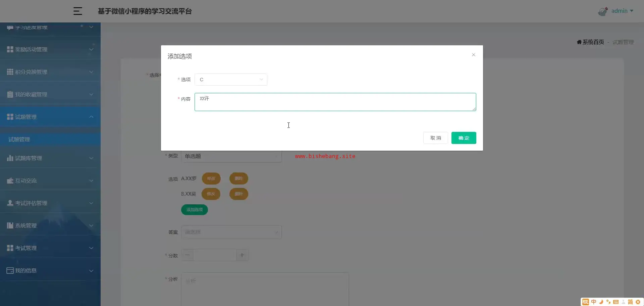The image size is (644, 306).
Task: Expand the 考试评估管理 menu chevron
Action: (x=91, y=203)
